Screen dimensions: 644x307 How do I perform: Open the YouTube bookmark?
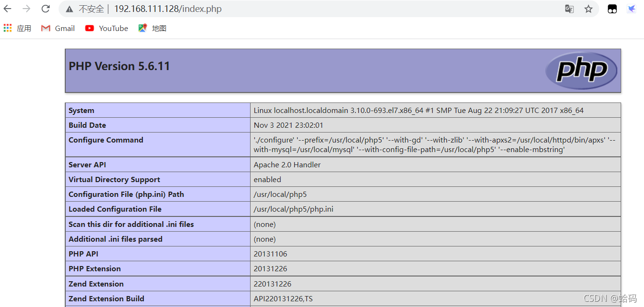pos(107,28)
